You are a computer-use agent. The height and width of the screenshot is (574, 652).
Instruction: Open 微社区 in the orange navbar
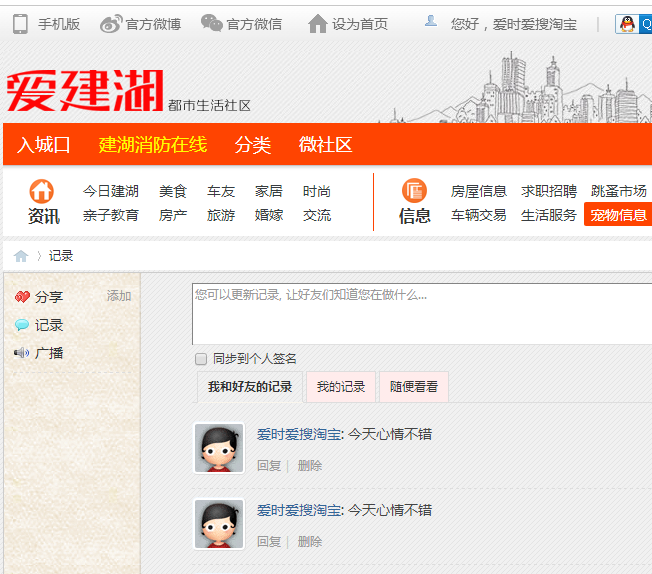pos(325,144)
